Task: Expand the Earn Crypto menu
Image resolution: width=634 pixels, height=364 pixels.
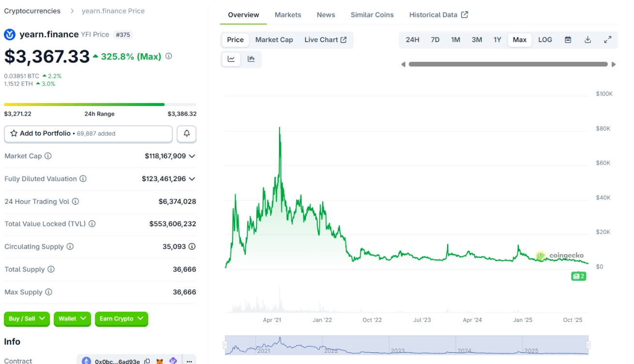Action: pos(121,319)
